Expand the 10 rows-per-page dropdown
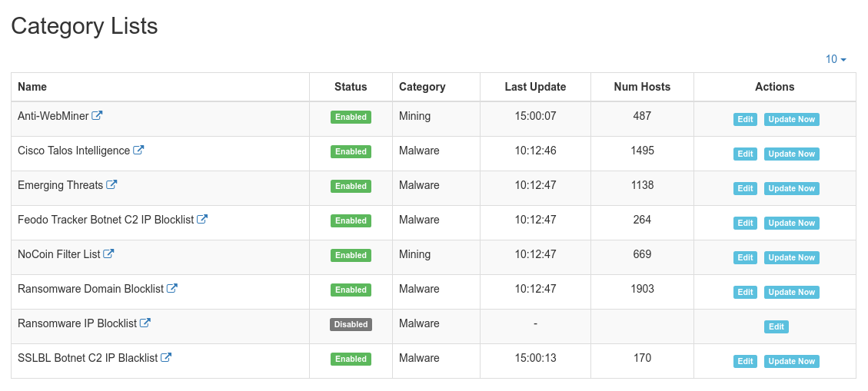 click(836, 59)
